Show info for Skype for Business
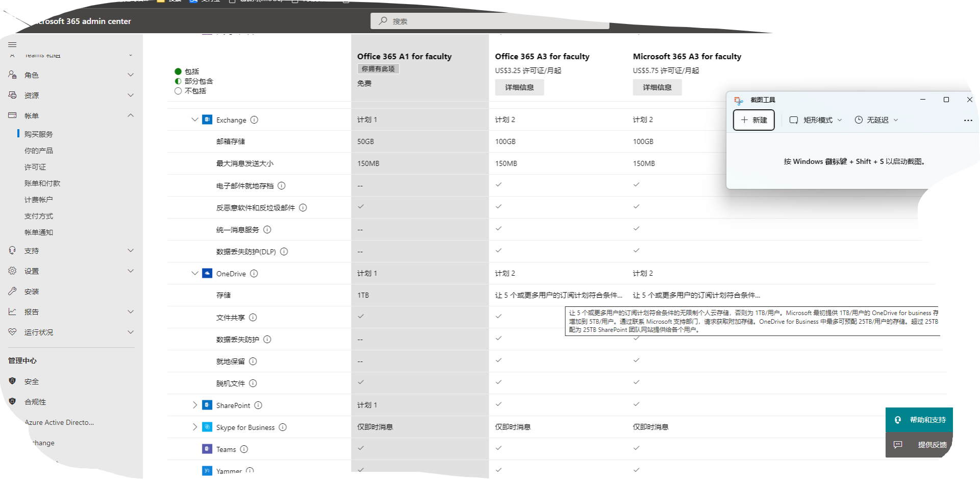The width and height of the screenshot is (980, 480). [x=283, y=427]
